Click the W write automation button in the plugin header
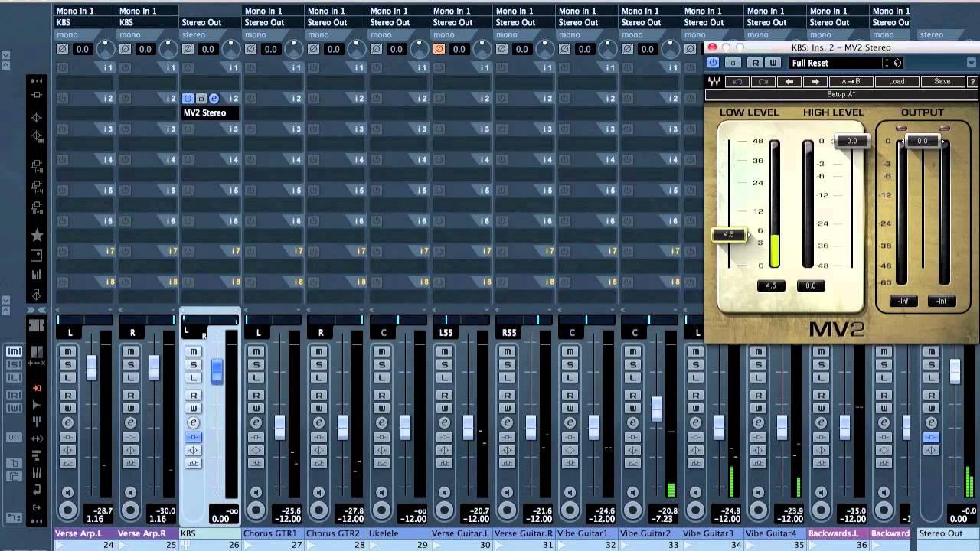The width and height of the screenshot is (980, 551). [x=773, y=63]
